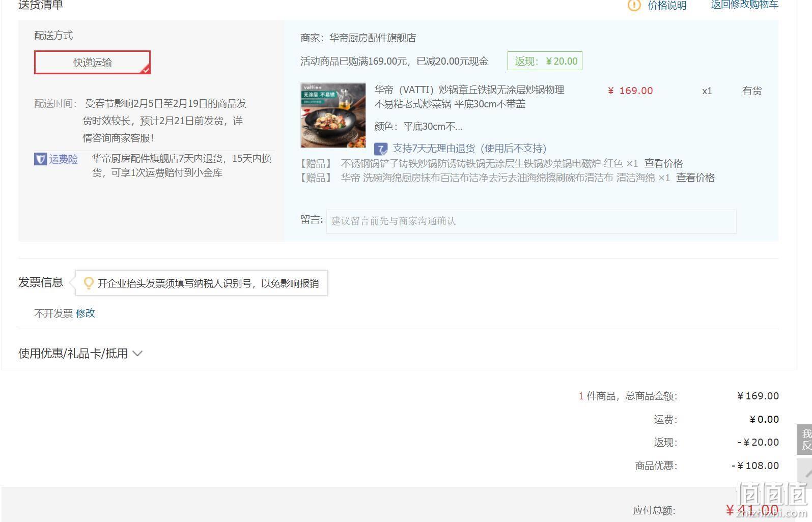Viewport: 812px width, 522px height.
Task: Select 快递运输 delivery method
Action: tap(92, 63)
